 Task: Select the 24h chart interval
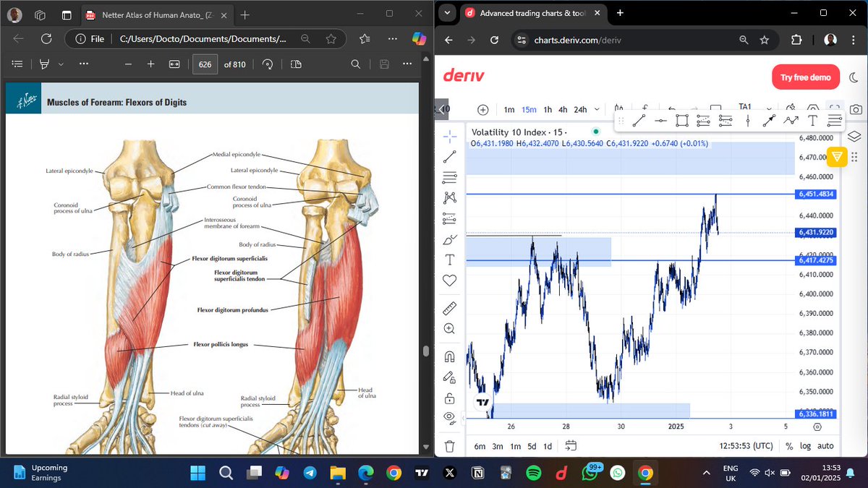coord(580,109)
